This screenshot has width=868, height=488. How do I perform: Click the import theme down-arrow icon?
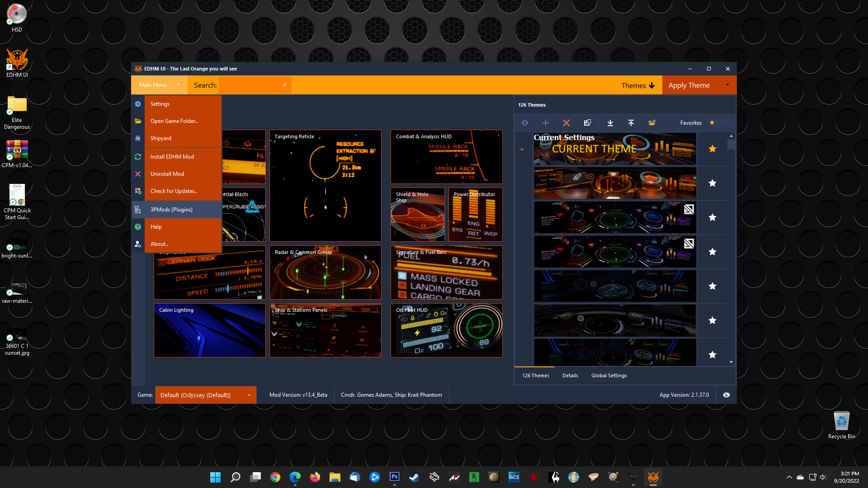[610, 123]
